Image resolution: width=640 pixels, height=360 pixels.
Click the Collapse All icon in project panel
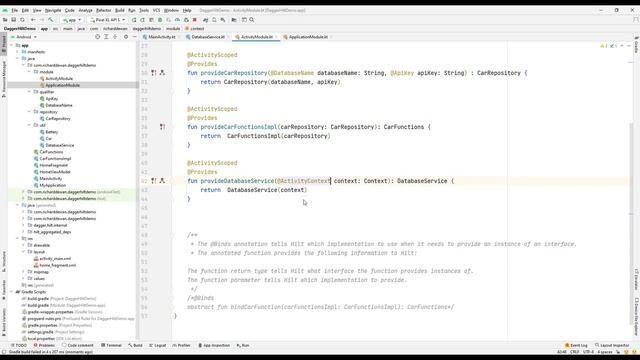115,37
